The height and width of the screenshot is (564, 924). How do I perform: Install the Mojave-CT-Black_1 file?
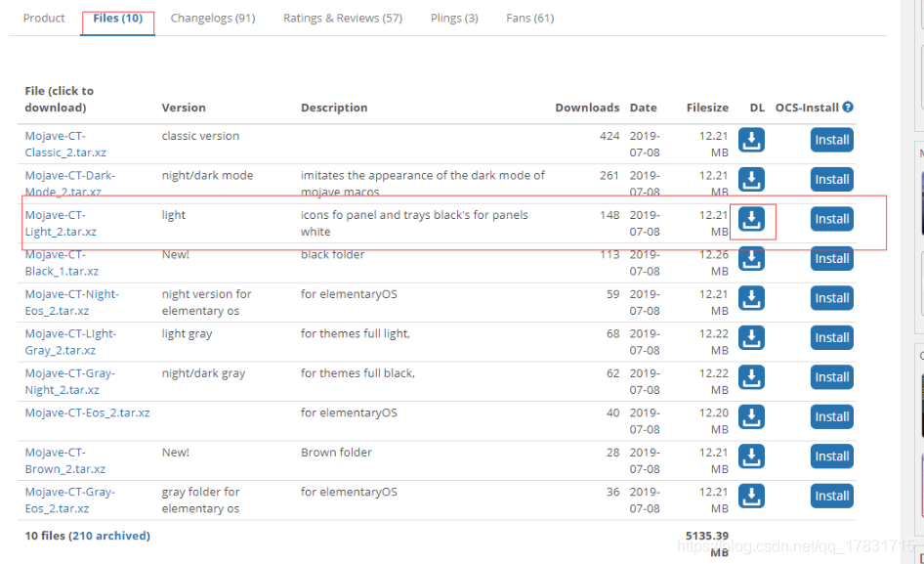coord(831,258)
